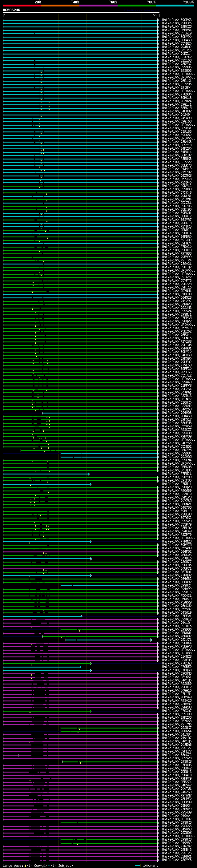The width and height of the screenshot is (197, 868).
Task: Select hit label UniRef100_A7R511
Action: [177, 484]
